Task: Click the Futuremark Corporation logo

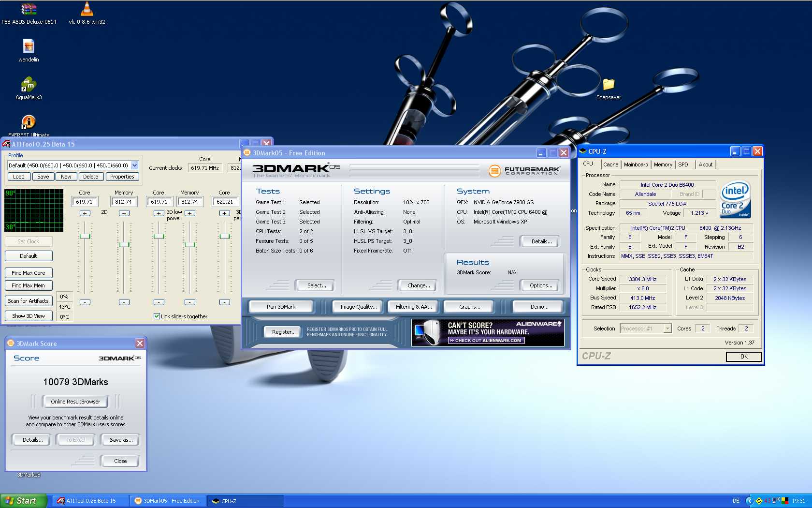Action: pyautogui.click(x=524, y=170)
